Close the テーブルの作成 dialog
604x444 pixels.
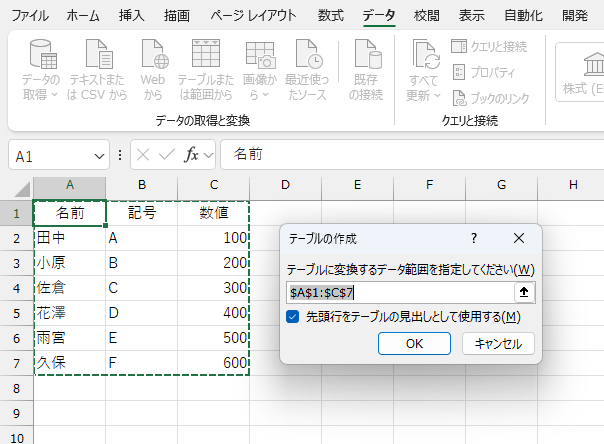pyautogui.click(x=518, y=238)
